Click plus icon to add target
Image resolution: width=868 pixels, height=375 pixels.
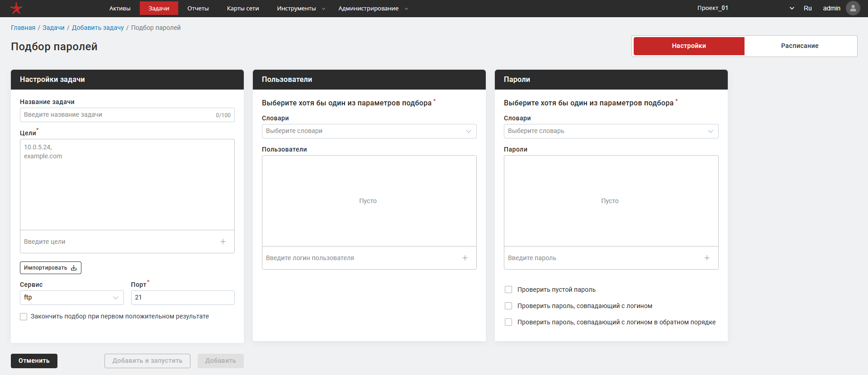[x=223, y=242]
